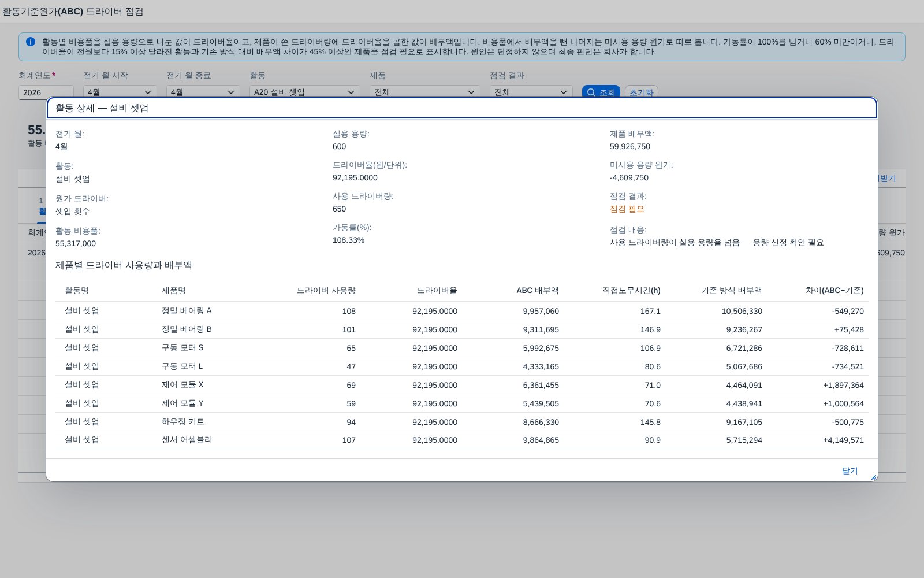Image resolution: width=924 pixels, height=578 pixels.
Task: Click the 드라이버 사용량 column header
Action: (x=326, y=291)
